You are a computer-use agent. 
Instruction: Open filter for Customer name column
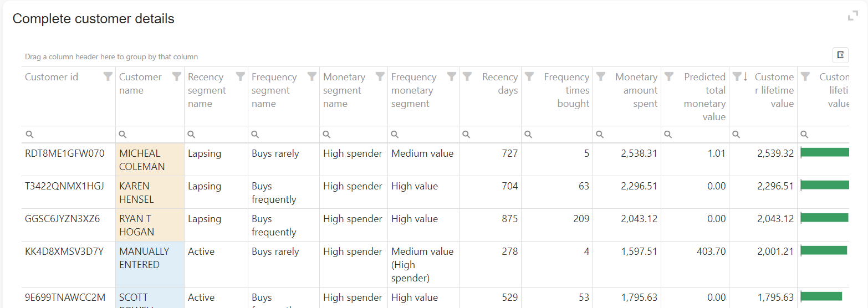click(176, 76)
